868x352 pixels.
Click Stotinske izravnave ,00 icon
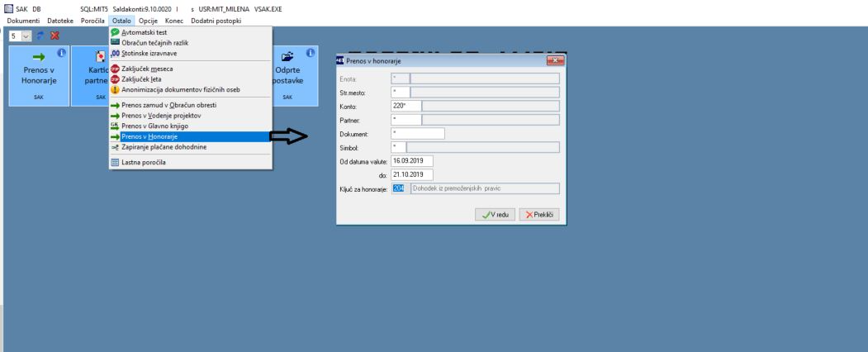point(115,53)
